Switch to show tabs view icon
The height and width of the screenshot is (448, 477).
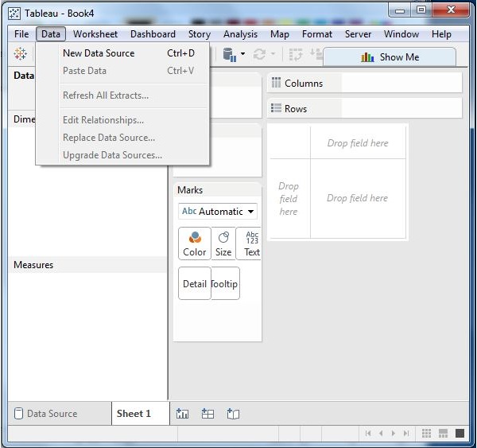click(460, 433)
